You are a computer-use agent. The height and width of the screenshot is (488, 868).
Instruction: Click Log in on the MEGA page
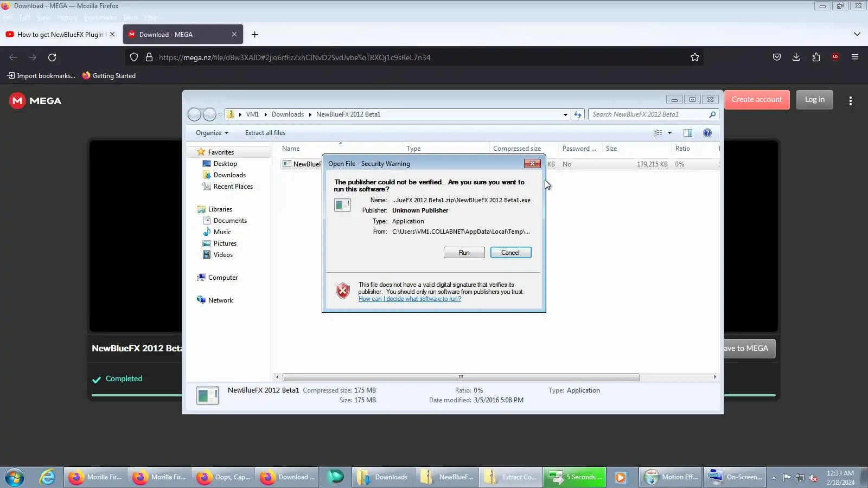tap(815, 100)
